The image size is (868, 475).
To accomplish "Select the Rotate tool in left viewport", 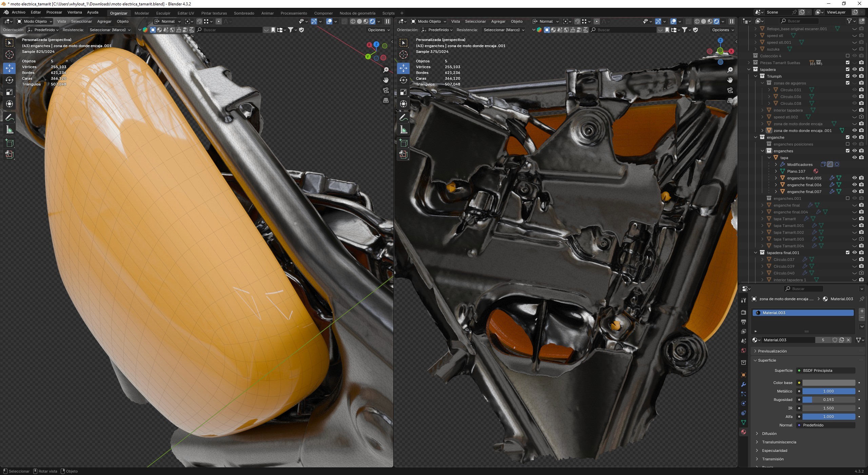I will pos(9,80).
